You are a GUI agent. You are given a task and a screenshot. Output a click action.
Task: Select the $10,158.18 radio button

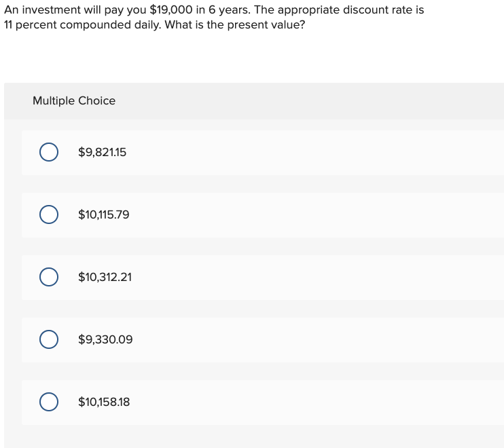tap(48, 402)
